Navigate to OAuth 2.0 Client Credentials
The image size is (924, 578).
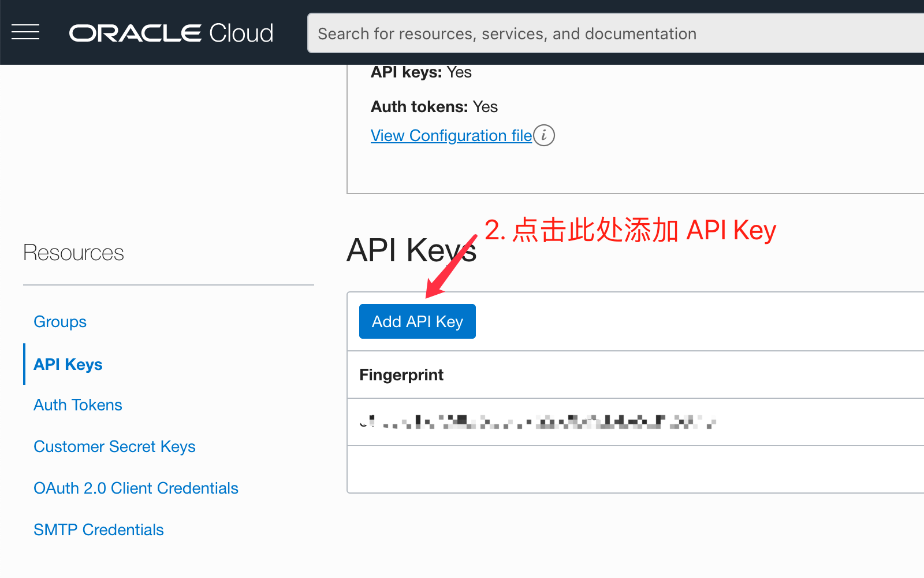point(136,488)
